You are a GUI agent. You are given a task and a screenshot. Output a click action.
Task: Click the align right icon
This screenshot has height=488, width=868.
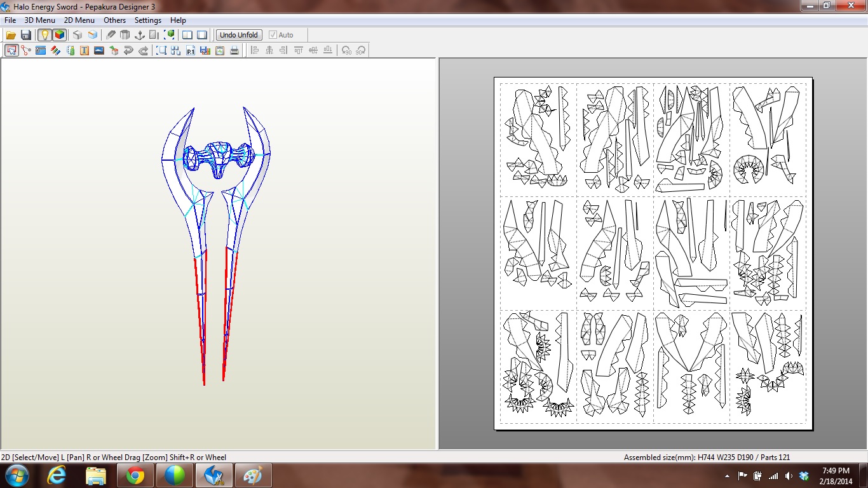284,50
